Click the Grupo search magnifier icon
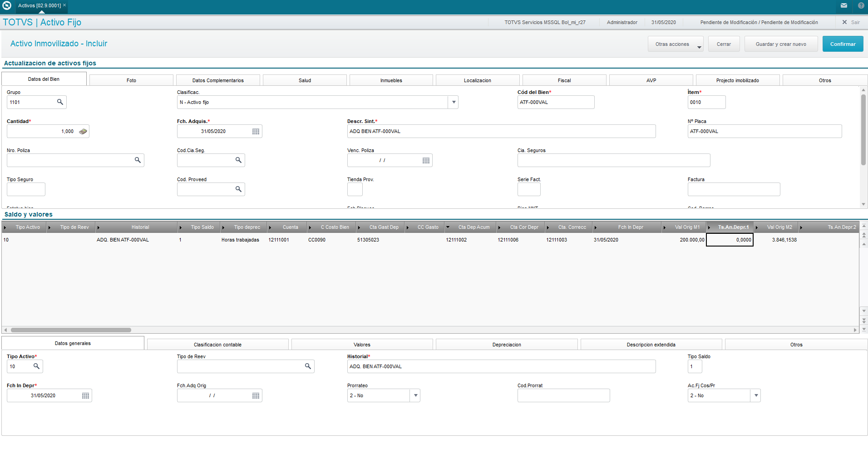The height and width of the screenshot is (449, 868). [x=60, y=102]
